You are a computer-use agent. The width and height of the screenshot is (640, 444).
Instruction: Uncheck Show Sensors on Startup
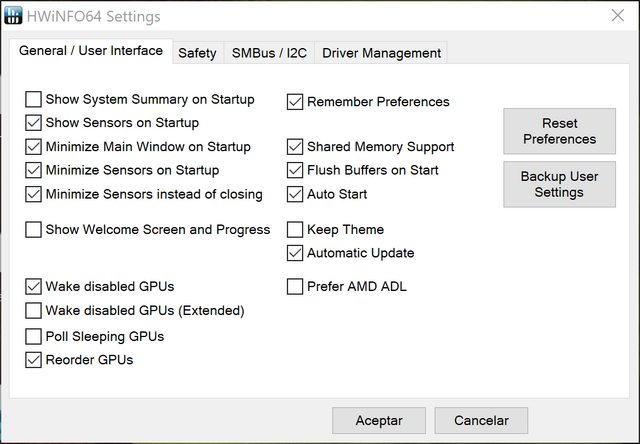point(33,123)
